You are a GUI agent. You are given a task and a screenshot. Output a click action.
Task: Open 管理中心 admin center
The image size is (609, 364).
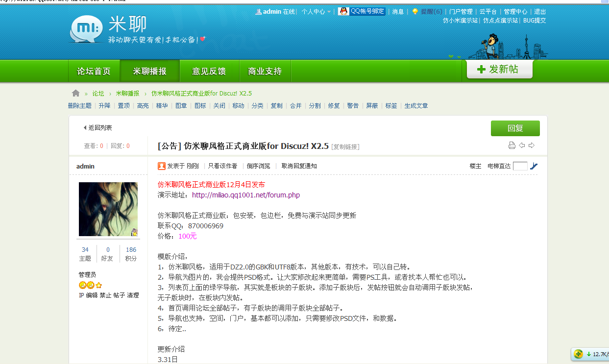516,12
